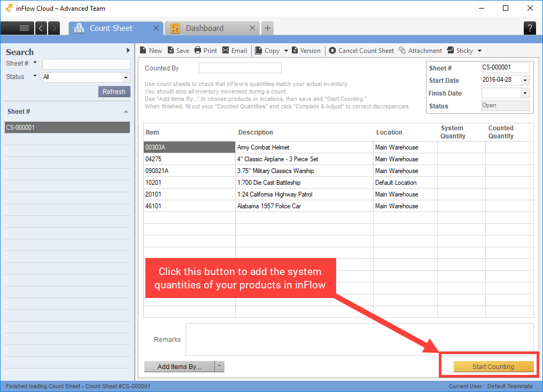Click the Refresh button

114,92
